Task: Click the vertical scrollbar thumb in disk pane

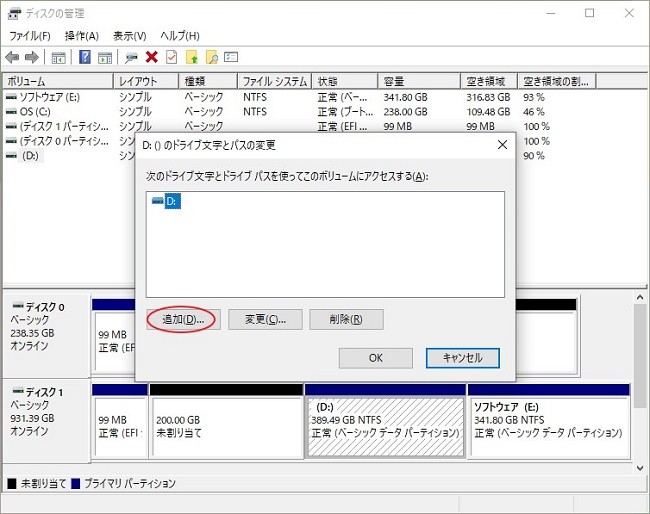Action: pos(640,356)
